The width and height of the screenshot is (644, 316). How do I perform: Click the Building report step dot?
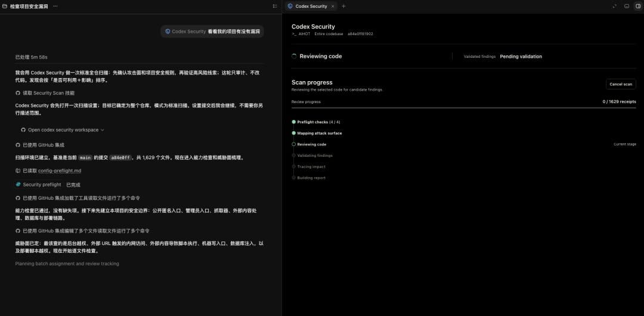click(293, 178)
